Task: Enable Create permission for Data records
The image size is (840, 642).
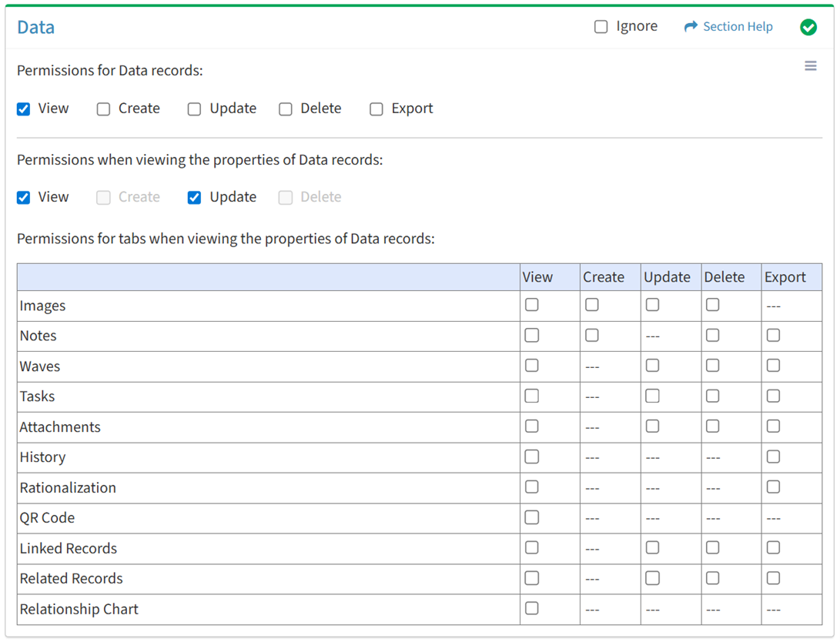Action: [103, 109]
